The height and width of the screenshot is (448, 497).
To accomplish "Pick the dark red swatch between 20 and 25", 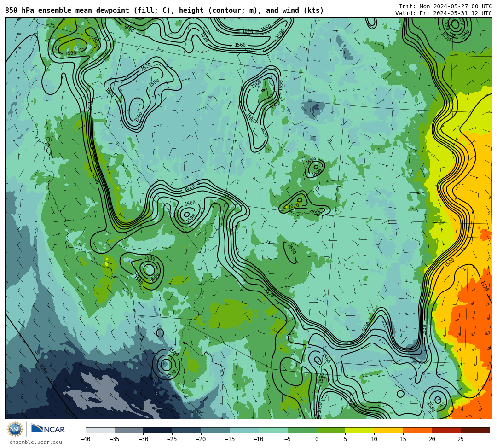I will pyautogui.click(x=446, y=430).
